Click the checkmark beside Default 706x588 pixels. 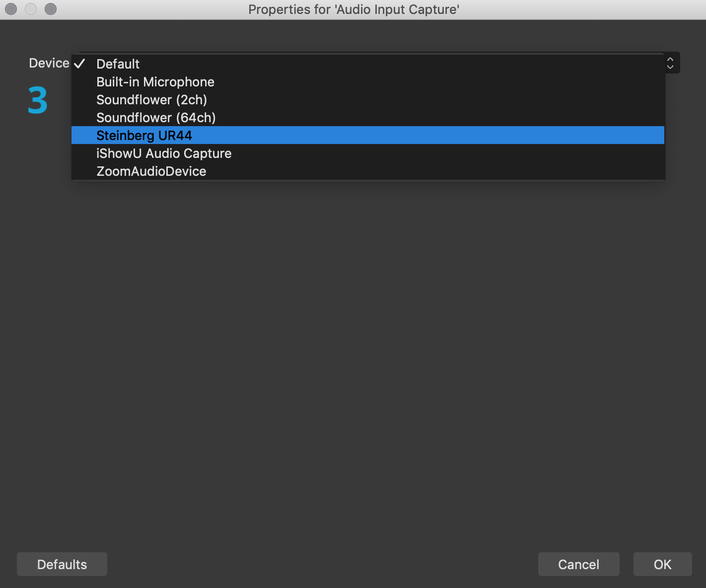pos(79,64)
